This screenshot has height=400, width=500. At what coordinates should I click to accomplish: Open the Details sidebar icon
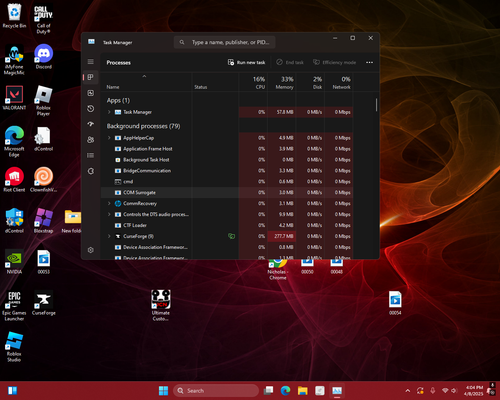pos(90,155)
